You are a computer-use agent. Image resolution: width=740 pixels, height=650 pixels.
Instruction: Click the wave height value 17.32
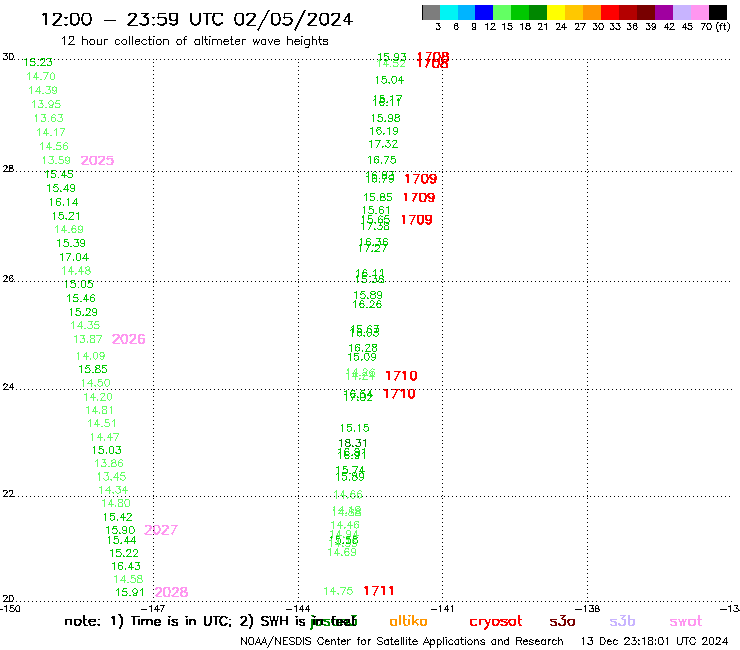click(x=383, y=144)
